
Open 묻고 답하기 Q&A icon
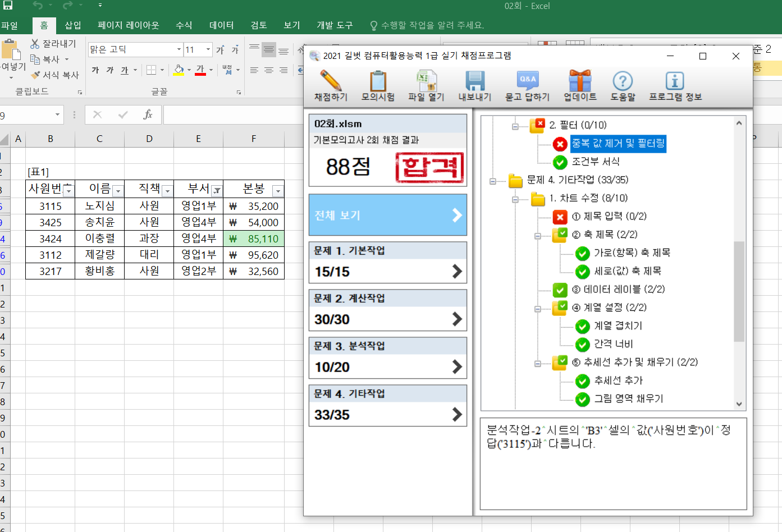pyautogui.click(x=527, y=82)
